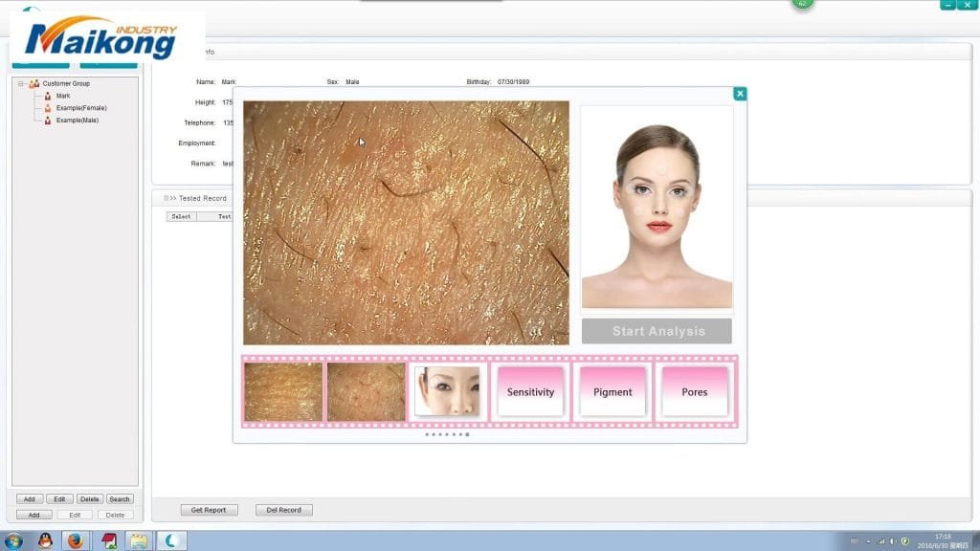This screenshot has width=980, height=551.
Task: Click the Tested Record section header
Action: [x=203, y=198]
